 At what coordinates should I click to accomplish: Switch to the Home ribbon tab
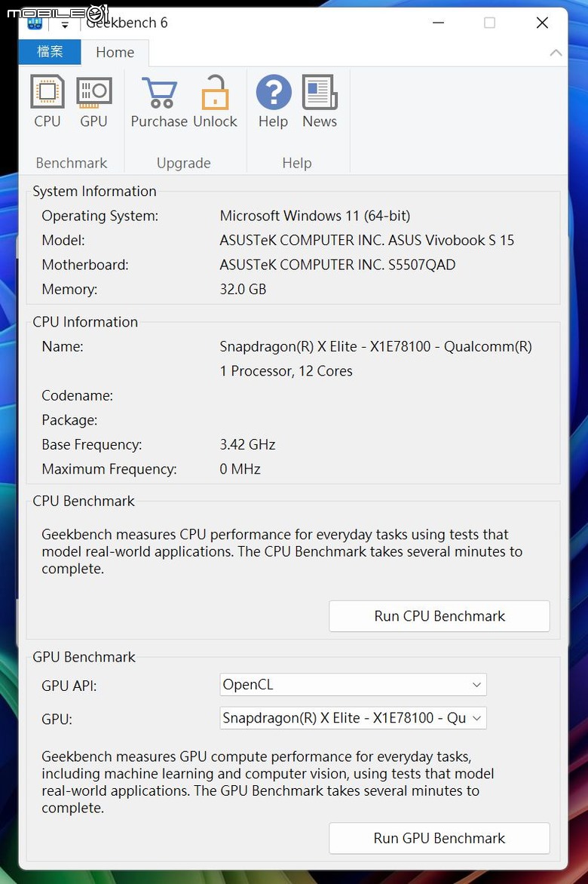[x=115, y=53]
